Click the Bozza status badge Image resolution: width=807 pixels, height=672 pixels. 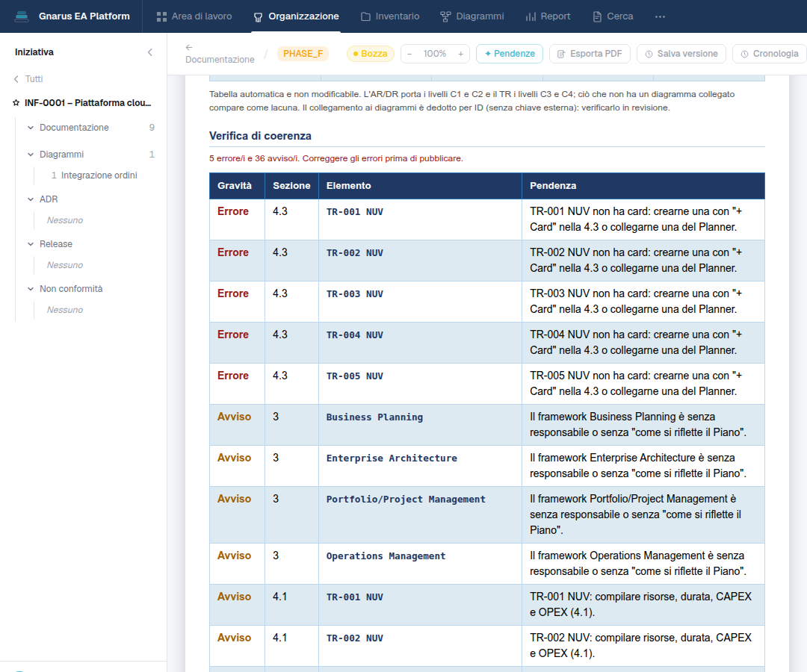pos(371,54)
